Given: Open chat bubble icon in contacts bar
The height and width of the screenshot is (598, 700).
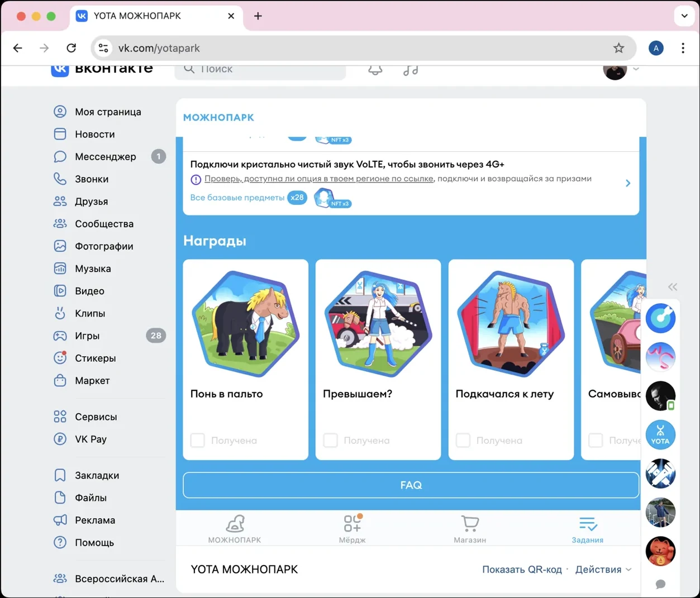Looking at the screenshot, I should click(x=660, y=584).
